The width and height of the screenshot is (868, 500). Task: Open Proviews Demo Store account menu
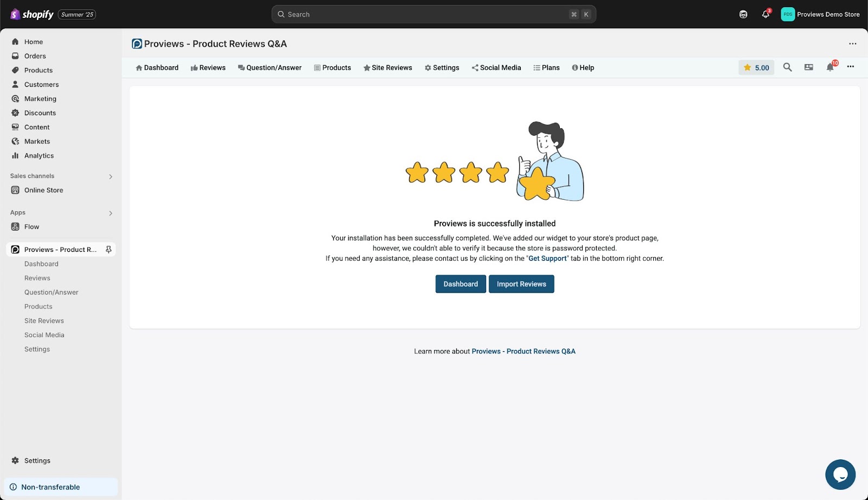click(820, 15)
